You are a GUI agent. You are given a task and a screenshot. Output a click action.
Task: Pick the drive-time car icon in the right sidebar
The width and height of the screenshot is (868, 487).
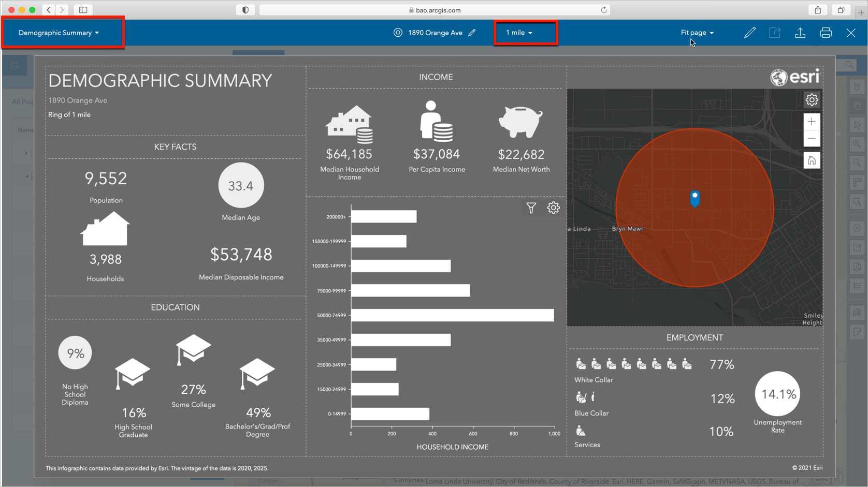click(857, 313)
